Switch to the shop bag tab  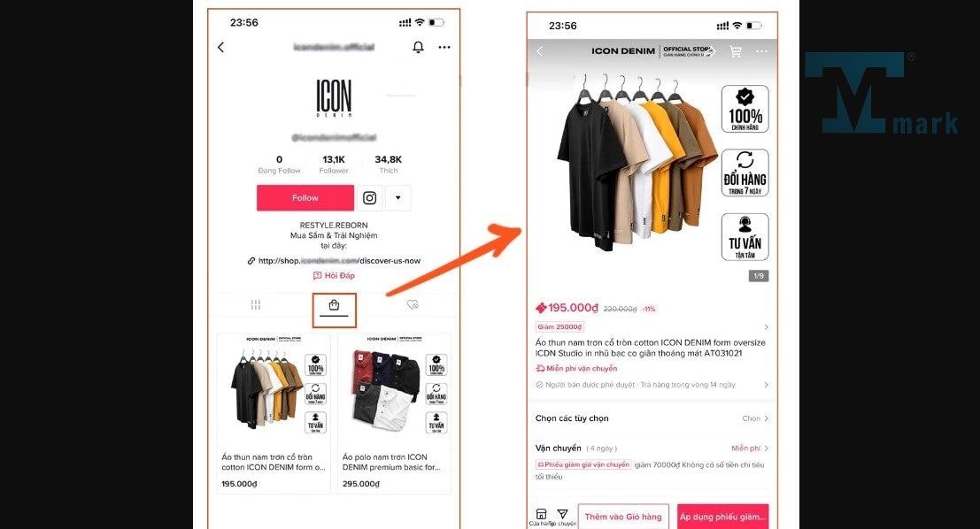coord(334,307)
